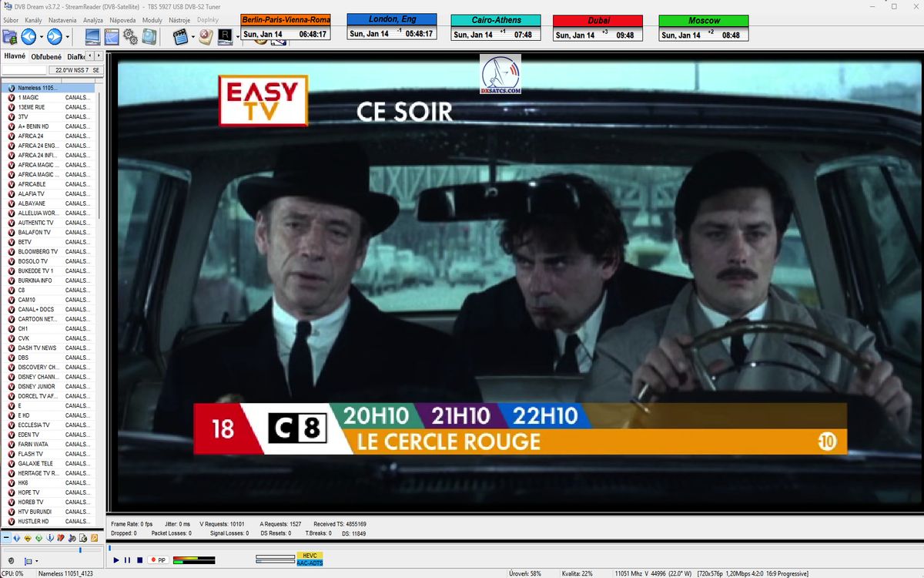
Task: Open the Kanály menu
Action: point(33,19)
